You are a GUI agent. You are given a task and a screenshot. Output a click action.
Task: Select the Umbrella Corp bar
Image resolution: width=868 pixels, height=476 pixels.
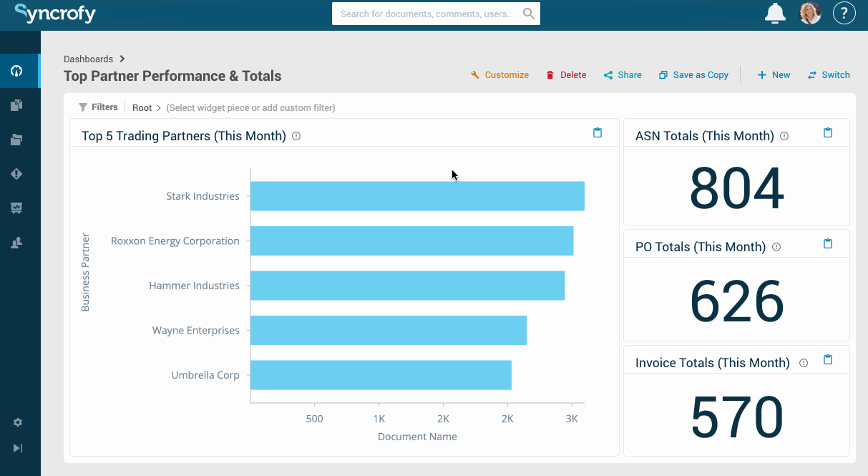pyautogui.click(x=381, y=375)
